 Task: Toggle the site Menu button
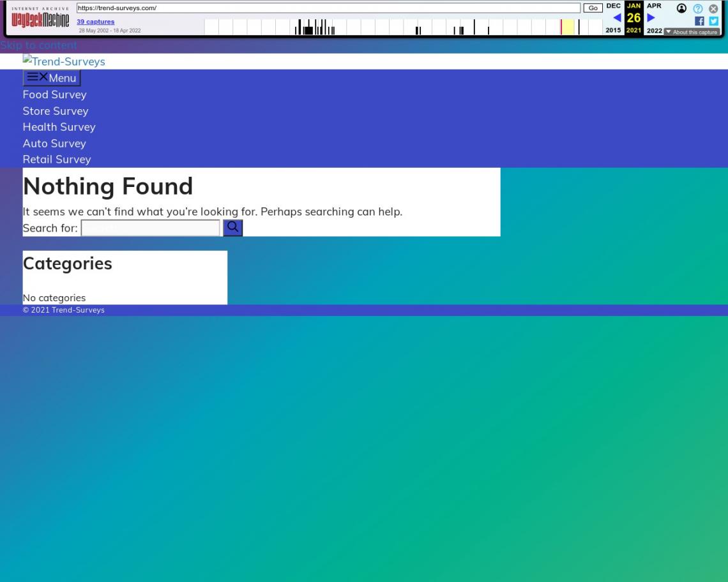(x=52, y=78)
